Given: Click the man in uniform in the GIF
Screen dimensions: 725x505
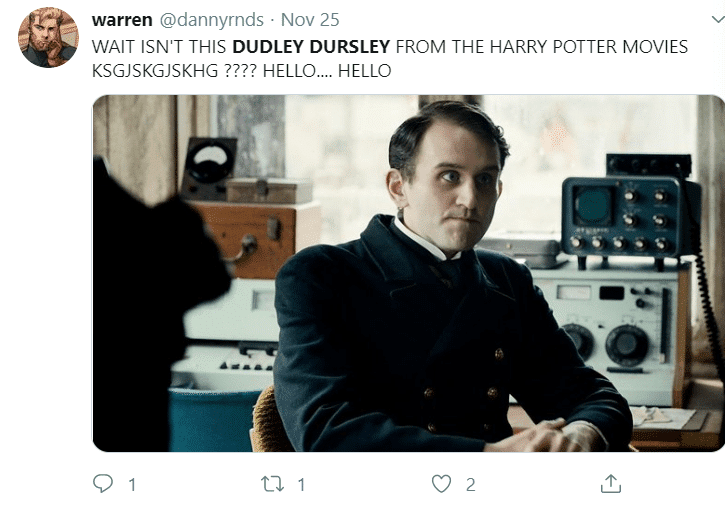Looking at the screenshot, I should pos(444,277).
